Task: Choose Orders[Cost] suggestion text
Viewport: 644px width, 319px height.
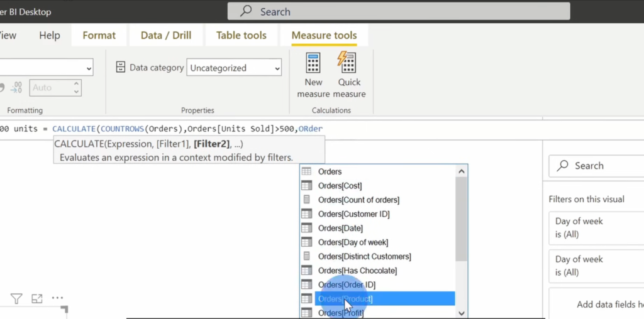Action: point(340,186)
